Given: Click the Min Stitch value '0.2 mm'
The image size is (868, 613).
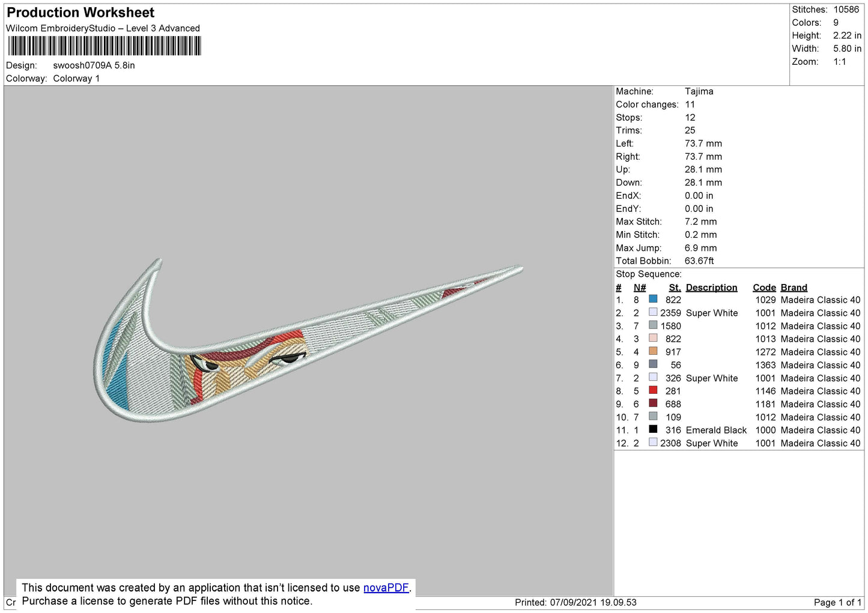Looking at the screenshot, I should [x=701, y=235].
